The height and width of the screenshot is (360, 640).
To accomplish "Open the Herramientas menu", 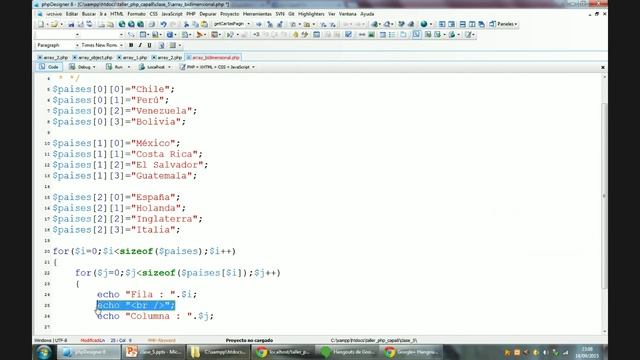I will [x=258, y=14].
